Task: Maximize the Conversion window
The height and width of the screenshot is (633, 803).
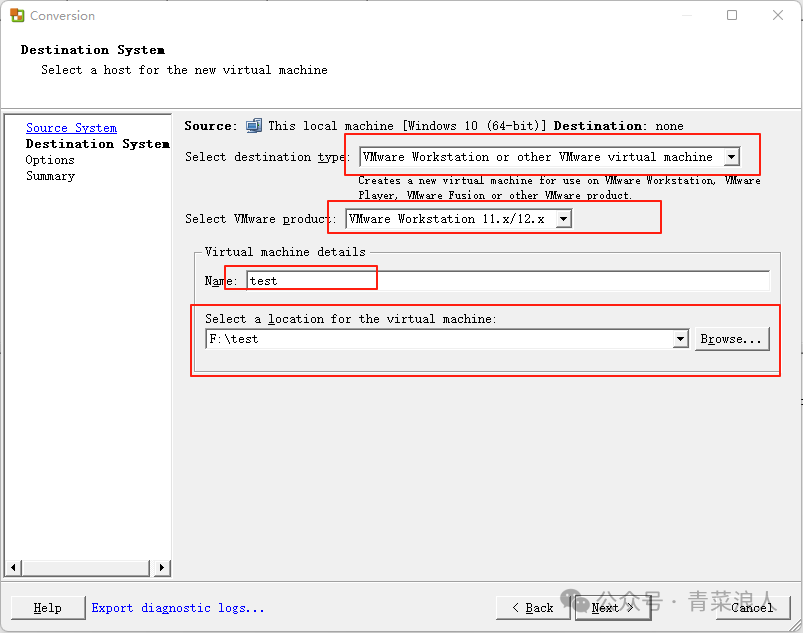Action: (732, 15)
